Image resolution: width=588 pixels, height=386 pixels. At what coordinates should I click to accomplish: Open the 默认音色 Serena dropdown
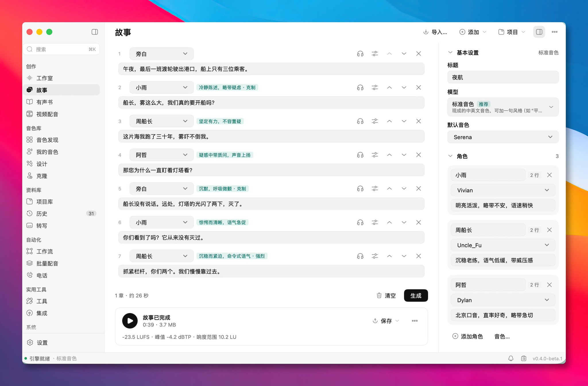pos(503,137)
